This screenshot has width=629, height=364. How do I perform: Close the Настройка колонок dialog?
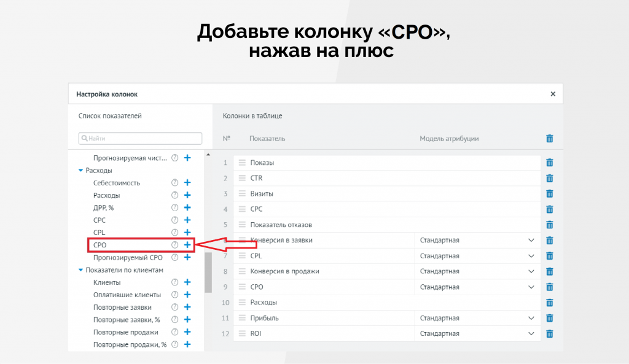pyautogui.click(x=553, y=94)
